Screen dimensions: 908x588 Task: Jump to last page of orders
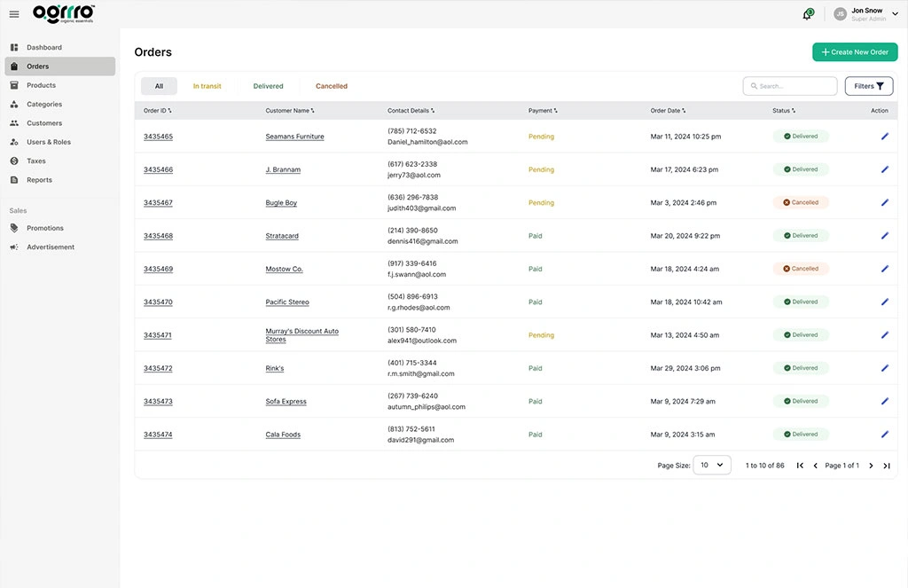(x=887, y=466)
